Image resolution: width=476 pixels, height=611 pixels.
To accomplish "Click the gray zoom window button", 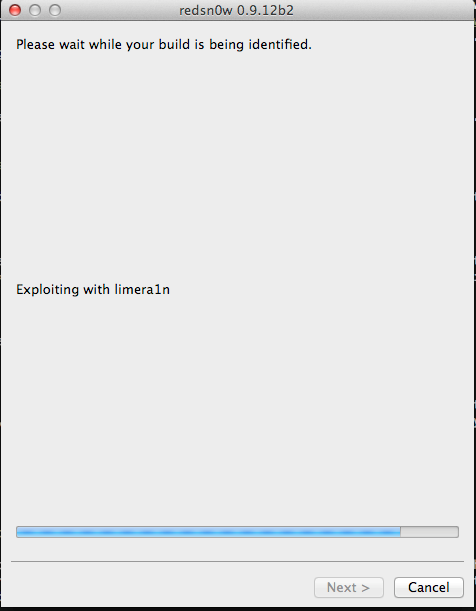I will coord(55,10).
